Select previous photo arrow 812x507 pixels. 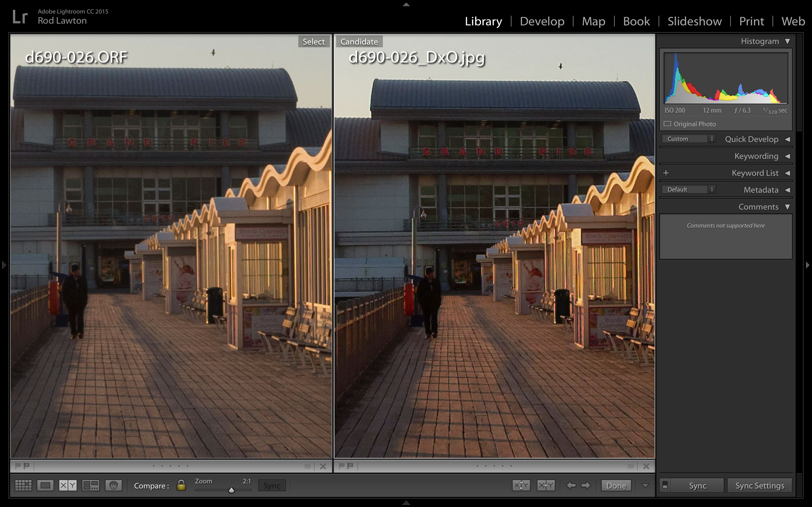pyautogui.click(x=571, y=485)
